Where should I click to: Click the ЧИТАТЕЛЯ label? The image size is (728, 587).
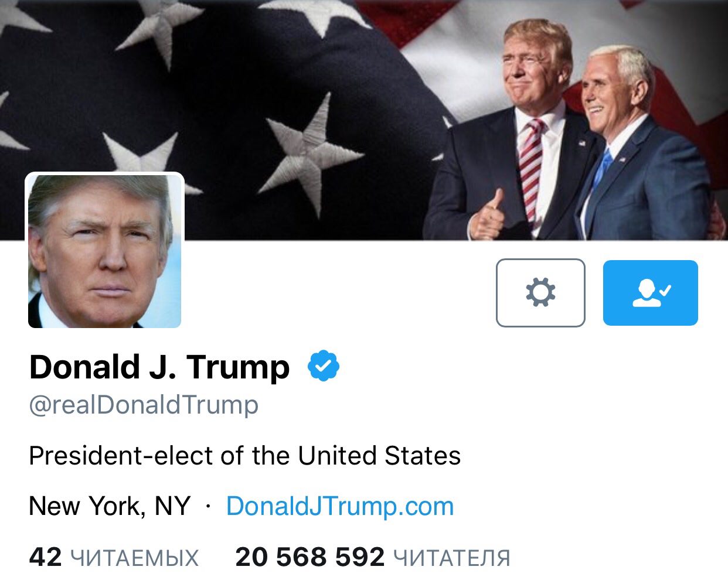pyautogui.click(x=452, y=558)
